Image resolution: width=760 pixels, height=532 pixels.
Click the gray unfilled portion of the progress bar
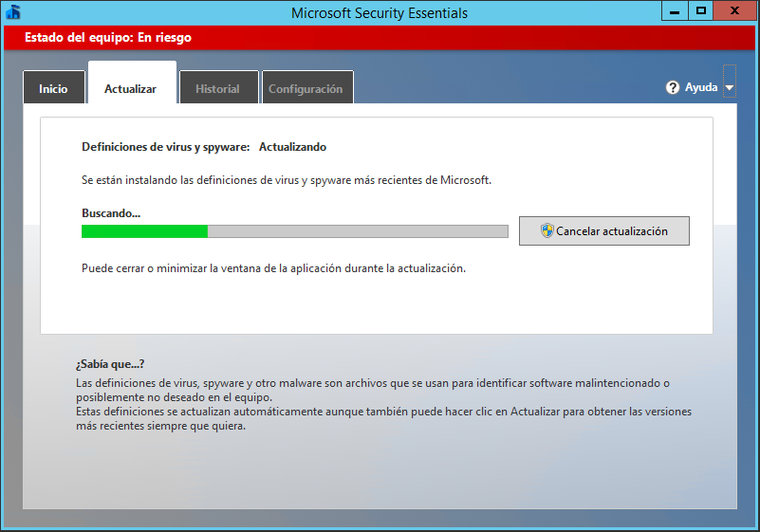click(x=357, y=231)
